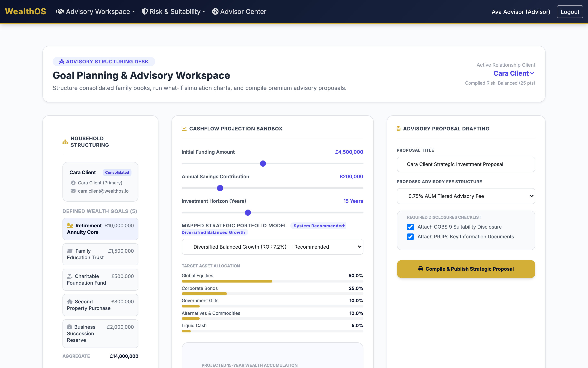Click the briefcase icon for Business Succession Reserve
This screenshot has height=368, width=588.
[69, 327]
